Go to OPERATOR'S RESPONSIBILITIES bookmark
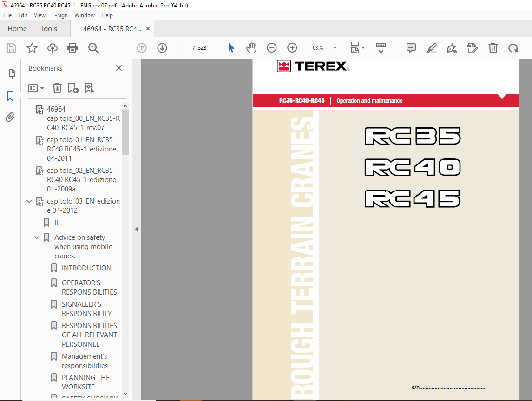 [89, 287]
